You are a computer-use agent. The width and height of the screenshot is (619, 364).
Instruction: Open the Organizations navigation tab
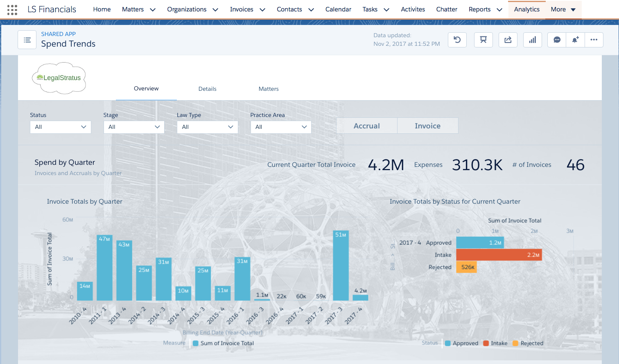pyautogui.click(x=187, y=9)
